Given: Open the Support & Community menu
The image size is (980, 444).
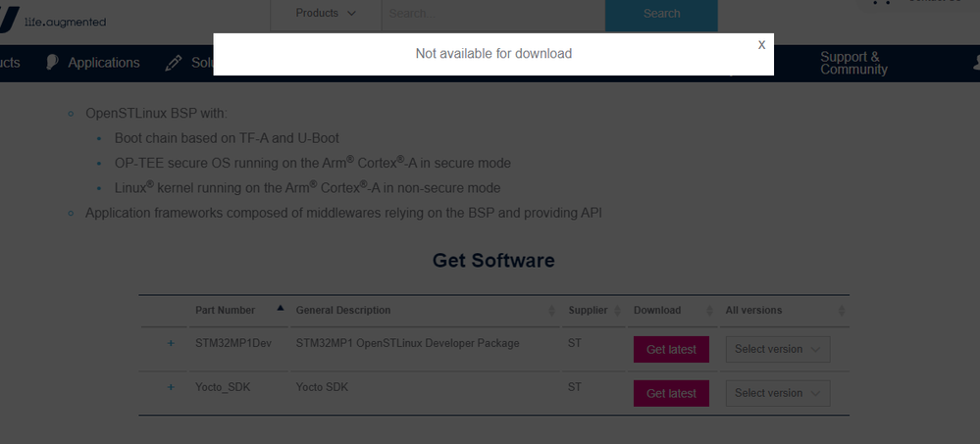Looking at the screenshot, I should [853, 63].
